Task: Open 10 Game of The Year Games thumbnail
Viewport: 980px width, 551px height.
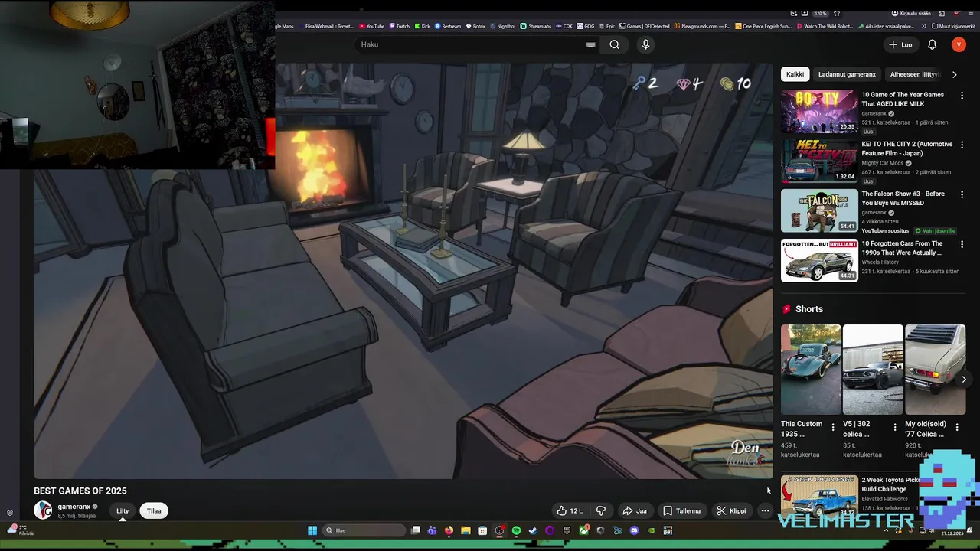Action: [819, 112]
